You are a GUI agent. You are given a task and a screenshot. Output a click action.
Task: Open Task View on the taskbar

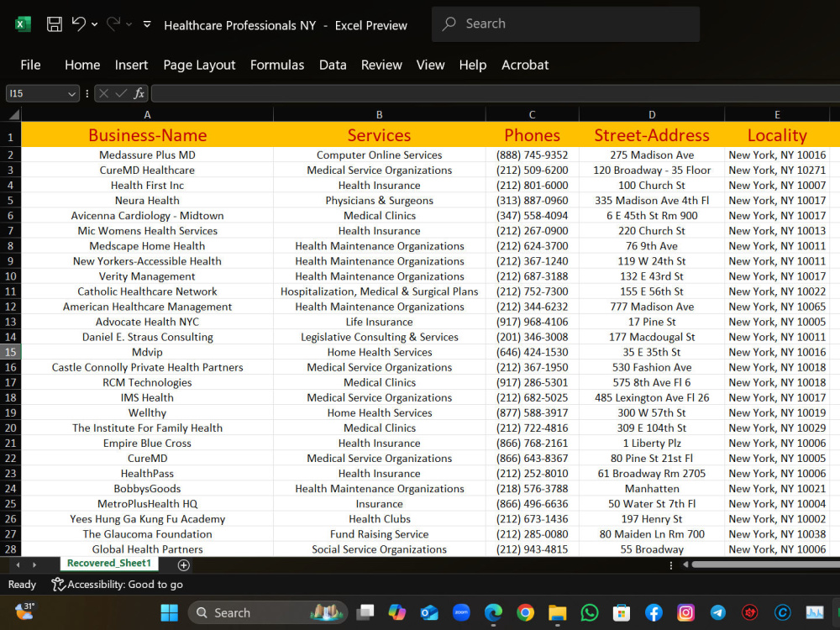[365, 612]
